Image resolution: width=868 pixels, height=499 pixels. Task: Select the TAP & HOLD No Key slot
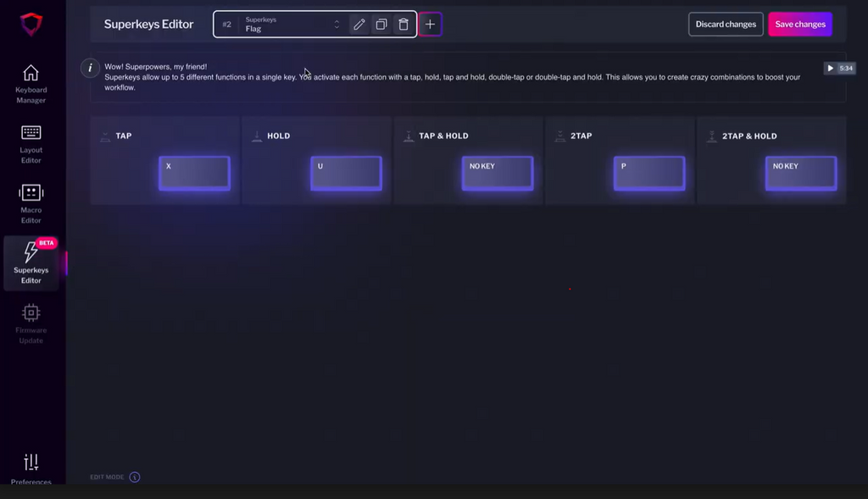(x=498, y=173)
